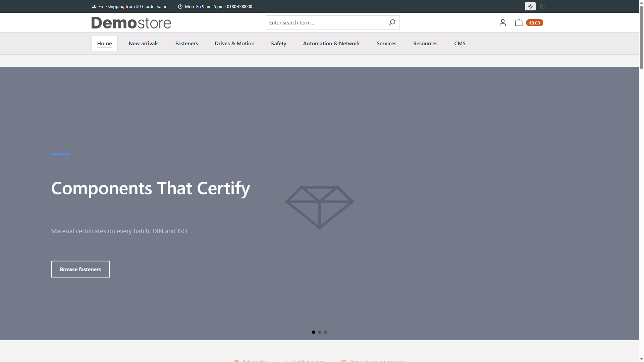Go to the second slide dot
The width and height of the screenshot is (644, 362).
[x=320, y=332]
